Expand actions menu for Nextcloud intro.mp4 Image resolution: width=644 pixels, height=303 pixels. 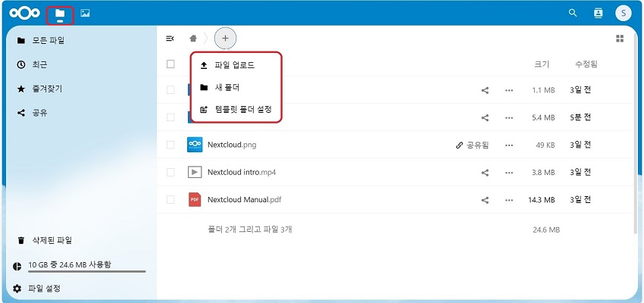[x=509, y=173]
